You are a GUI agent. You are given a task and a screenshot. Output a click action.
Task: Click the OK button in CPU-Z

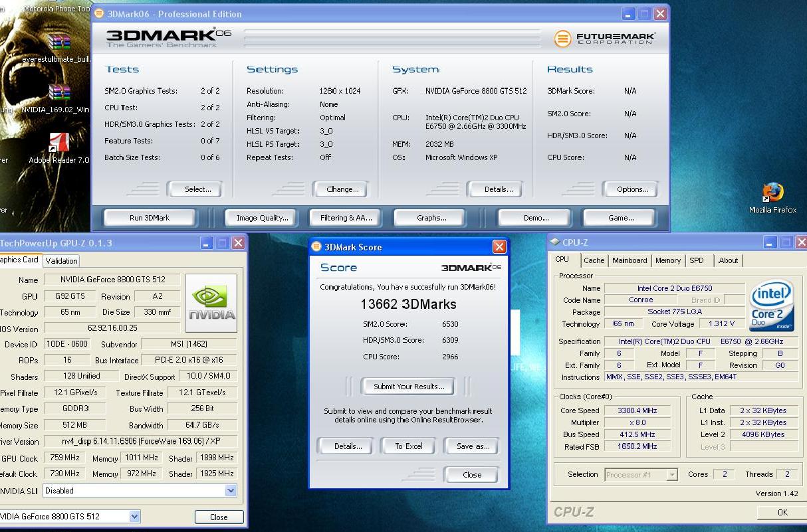tap(782, 512)
